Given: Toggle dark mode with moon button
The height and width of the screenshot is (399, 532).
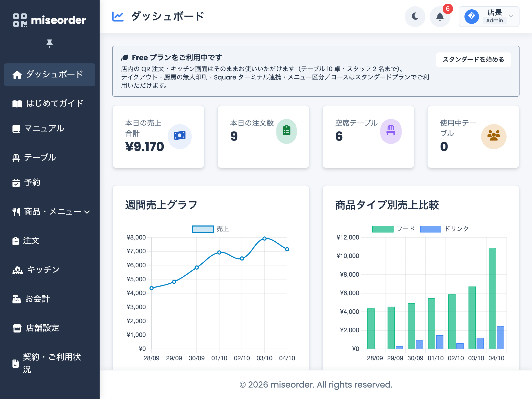Looking at the screenshot, I should [415, 17].
